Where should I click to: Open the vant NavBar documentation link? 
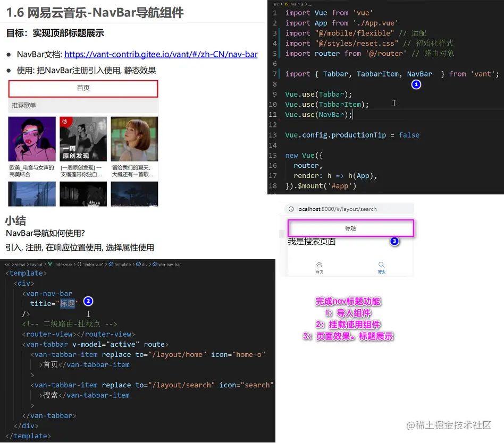pyautogui.click(x=161, y=54)
